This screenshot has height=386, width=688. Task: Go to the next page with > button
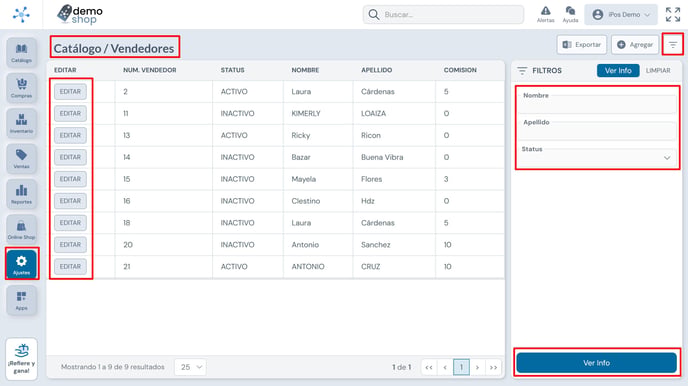click(477, 367)
